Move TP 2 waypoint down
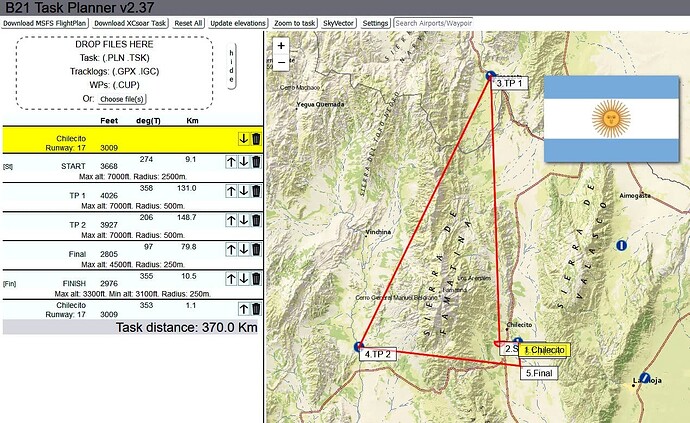This screenshot has width=690, height=423. 243,220
